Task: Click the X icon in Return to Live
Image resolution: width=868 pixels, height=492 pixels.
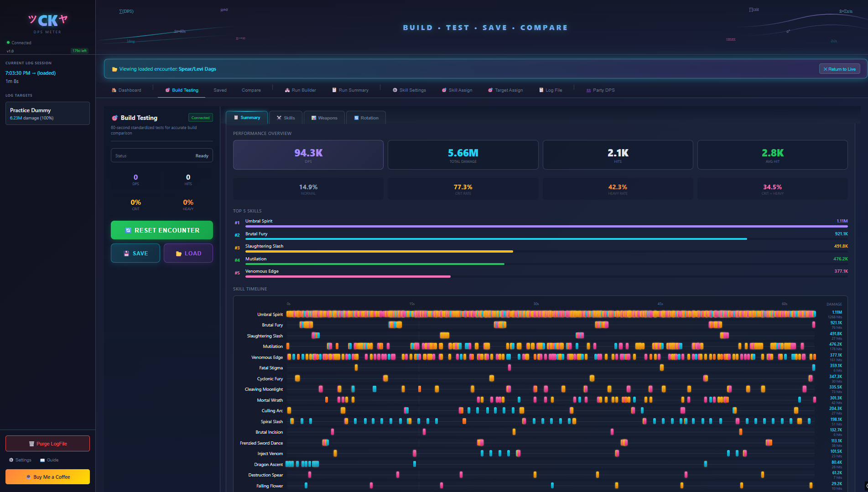Action: click(x=825, y=69)
